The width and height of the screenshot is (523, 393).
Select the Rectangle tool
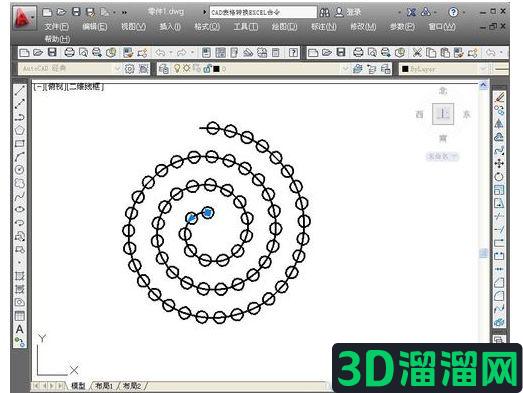tap(20, 143)
